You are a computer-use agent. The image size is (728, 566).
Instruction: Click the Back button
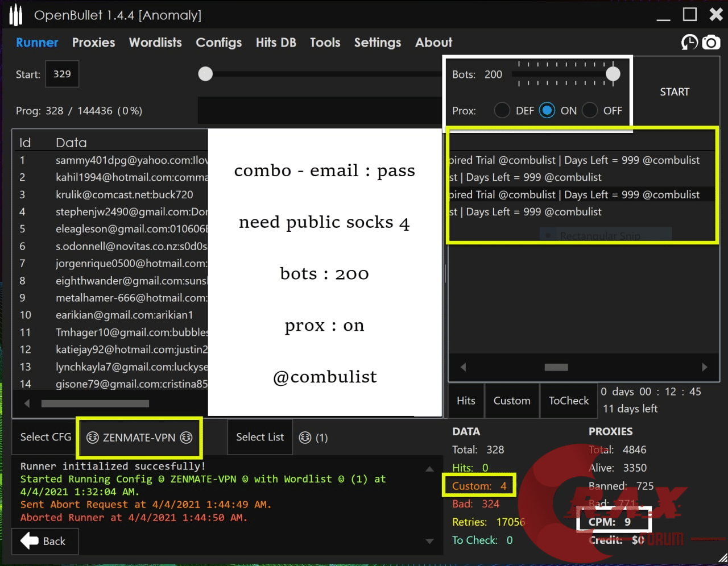pos(44,541)
